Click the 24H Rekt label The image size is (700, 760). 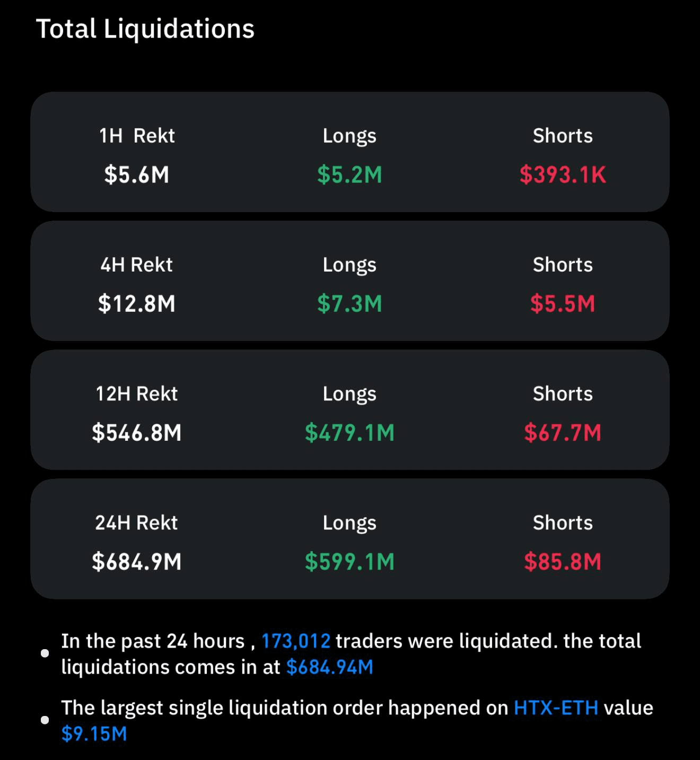(x=136, y=523)
